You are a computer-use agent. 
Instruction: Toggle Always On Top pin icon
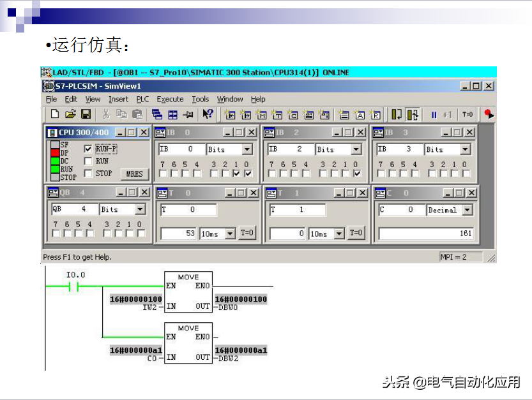[x=188, y=115]
